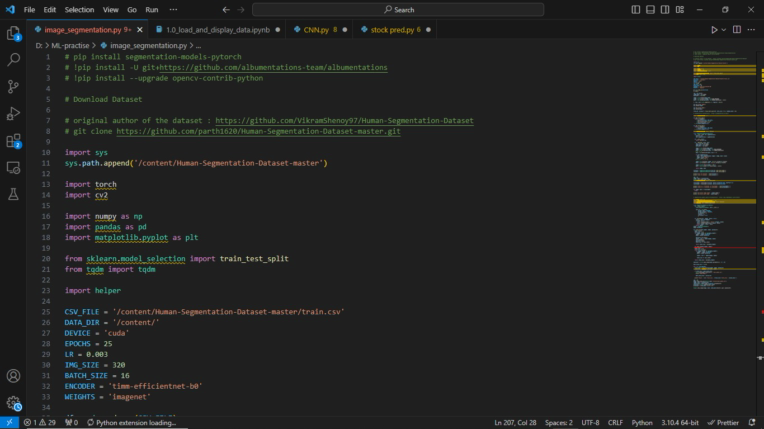Split the editor to the right
This screenshot has height=429, width=764.
(x=737, y=30)
